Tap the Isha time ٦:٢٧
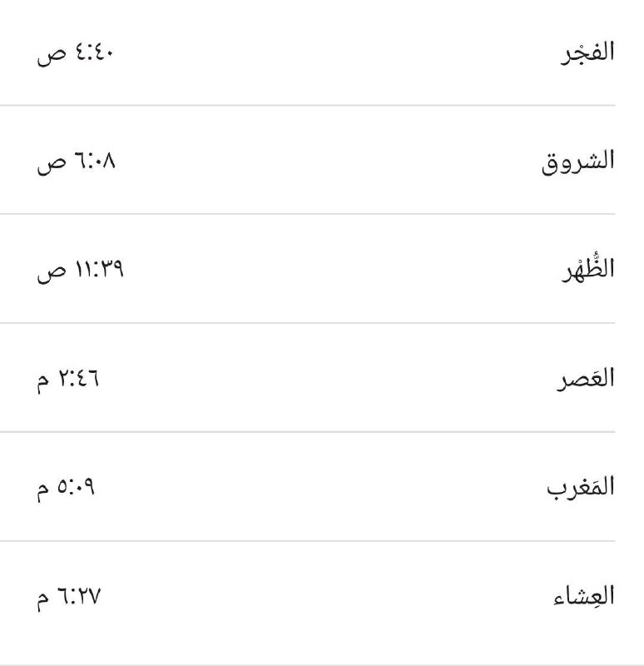The width and height of the screenshot is (644, 666). [x=79, y=596]
